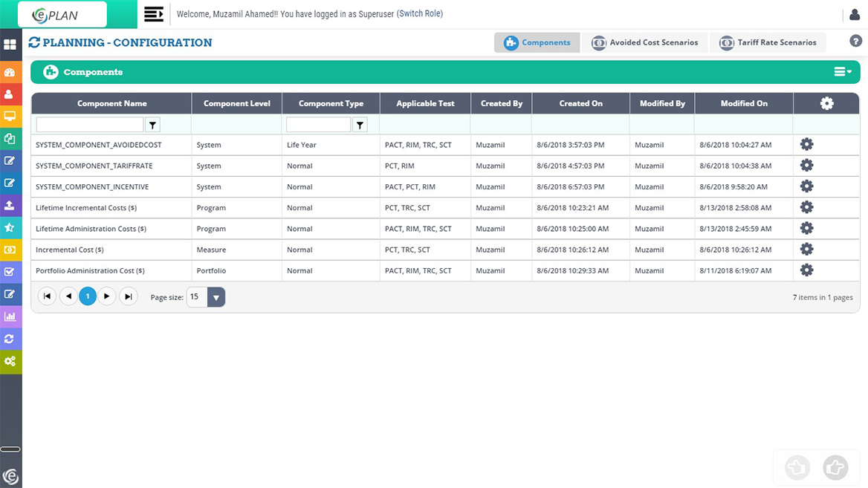Open the page size dropdown showing 15
868x488 pixels.
[x=216, y=296]
